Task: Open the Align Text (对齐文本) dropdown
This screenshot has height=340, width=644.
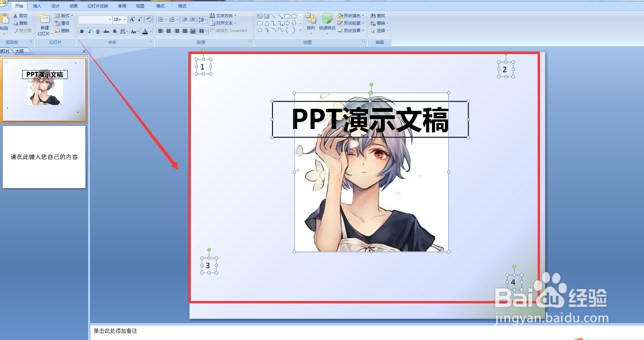Action: tap(223, 23)
